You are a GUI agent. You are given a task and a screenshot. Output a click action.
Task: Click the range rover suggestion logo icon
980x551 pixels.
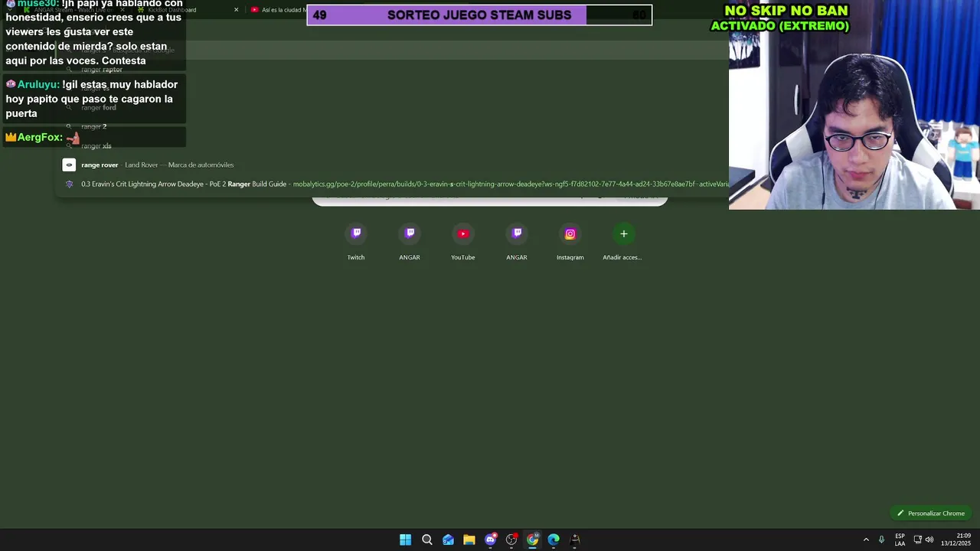tap(69, 165)
